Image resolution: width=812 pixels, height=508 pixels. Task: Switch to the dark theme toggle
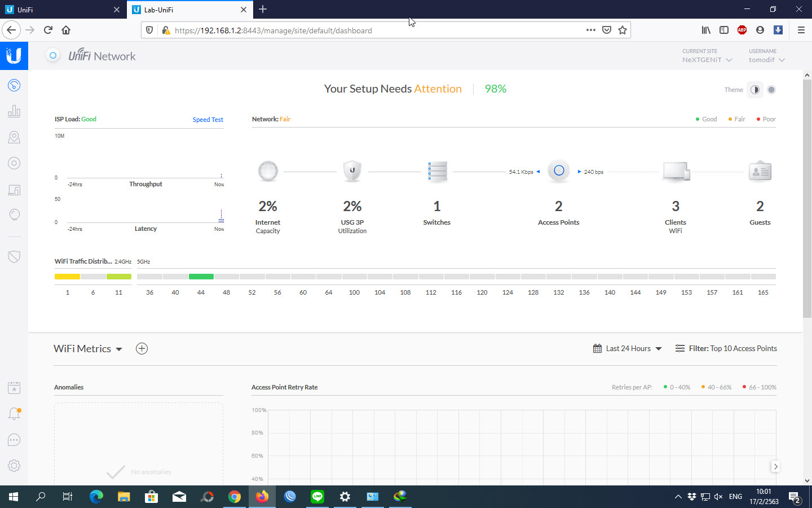tap(771, 90)
